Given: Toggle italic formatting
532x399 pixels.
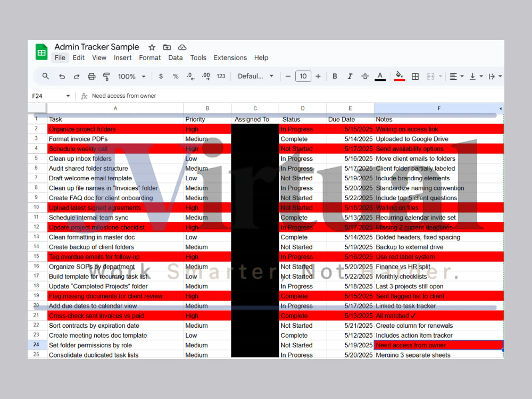Looking at the screenshot, I should [350, 76].
